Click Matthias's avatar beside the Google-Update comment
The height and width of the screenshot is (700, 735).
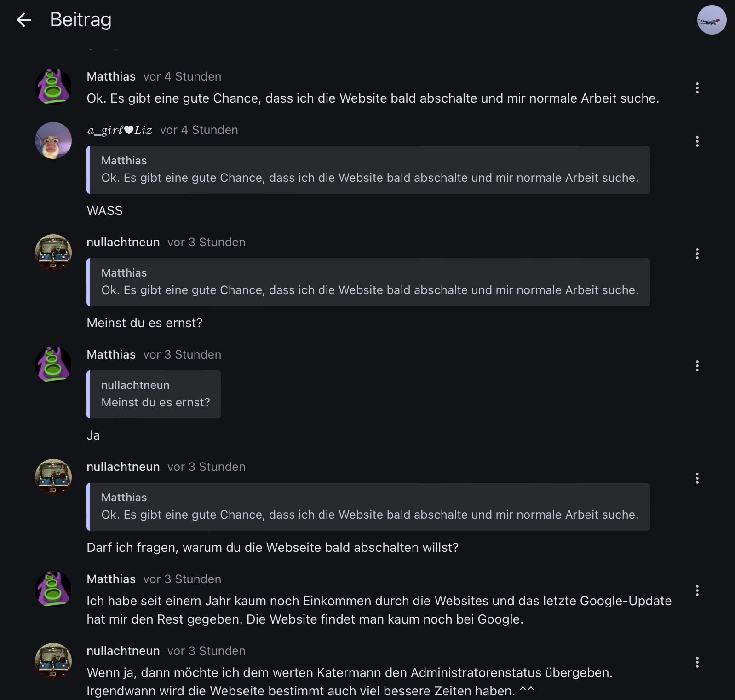click(x=53, y=590)
